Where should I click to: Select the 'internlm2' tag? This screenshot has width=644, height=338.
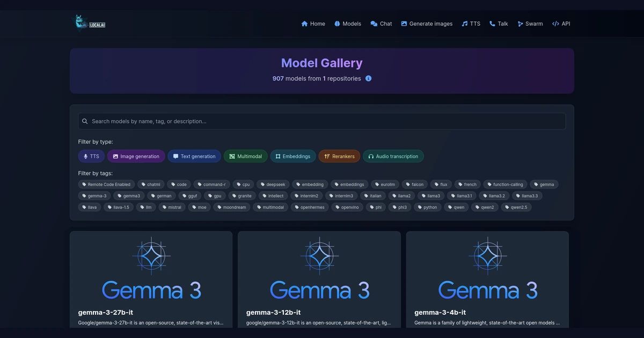pos(306,196)
